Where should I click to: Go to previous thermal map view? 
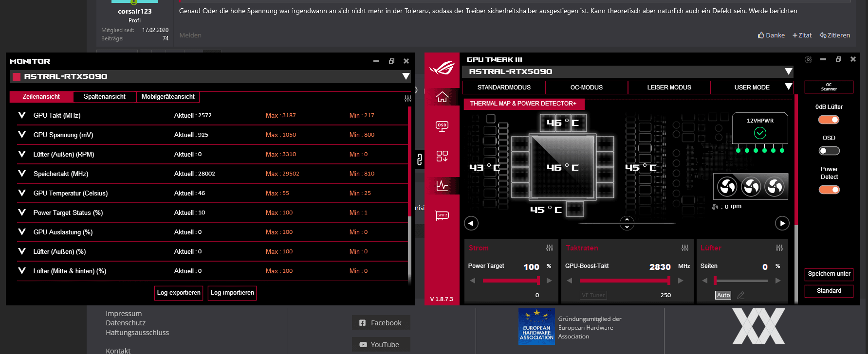click(471, 223)
